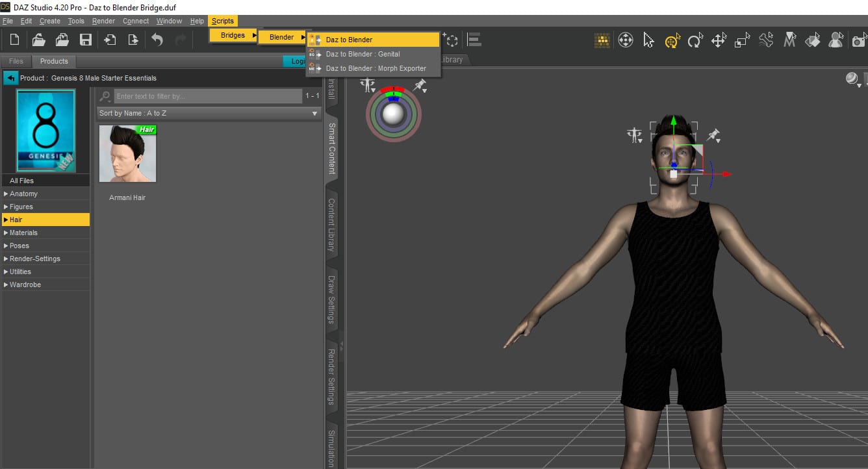Screen dimensions: 868x469
Task: Click the New Scene file icon
Action: pyautogui.click(x=14, y=40)
